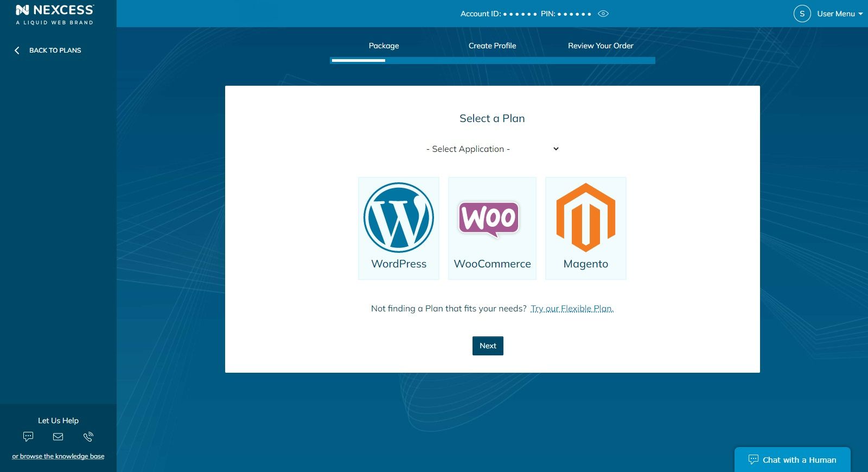This screenshot has height=472, width=868.
Task: Open phone support icon
Action: point(88,437)
